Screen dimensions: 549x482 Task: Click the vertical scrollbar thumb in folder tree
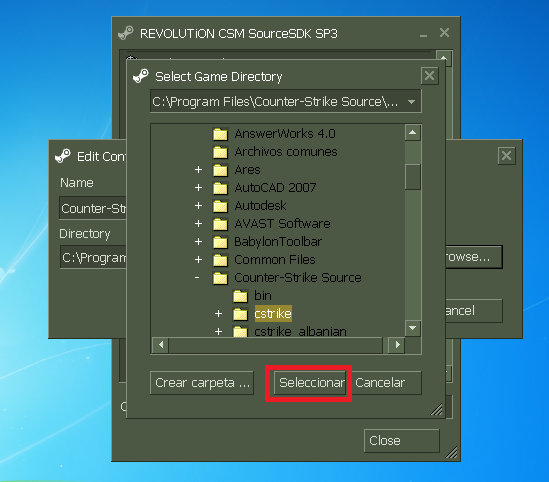pos(413,177)
